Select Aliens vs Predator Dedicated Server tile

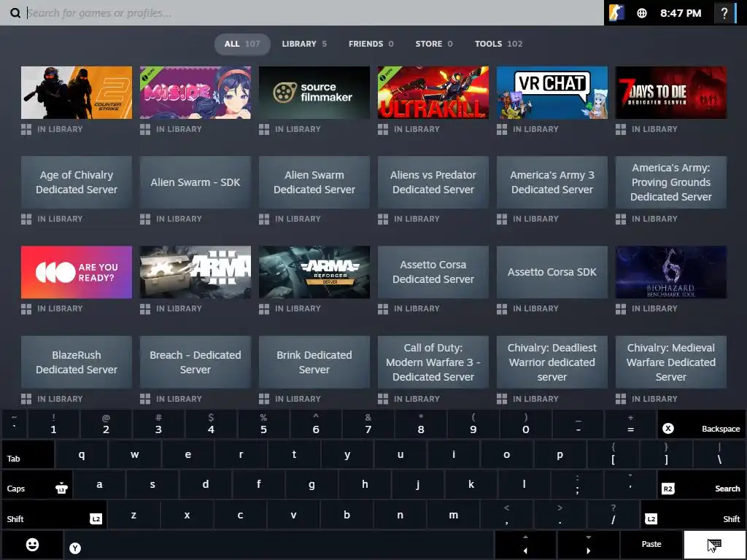(x=433, y=182)
